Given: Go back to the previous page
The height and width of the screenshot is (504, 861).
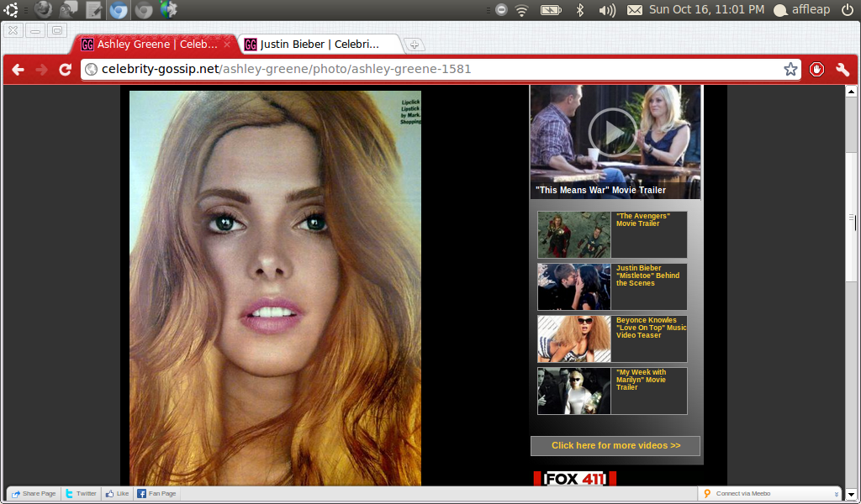Looking at the screenshot, I should click(18, 69).
